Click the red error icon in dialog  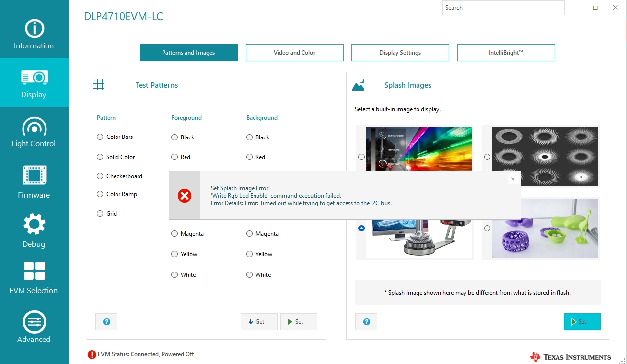[x=185, y=196]
